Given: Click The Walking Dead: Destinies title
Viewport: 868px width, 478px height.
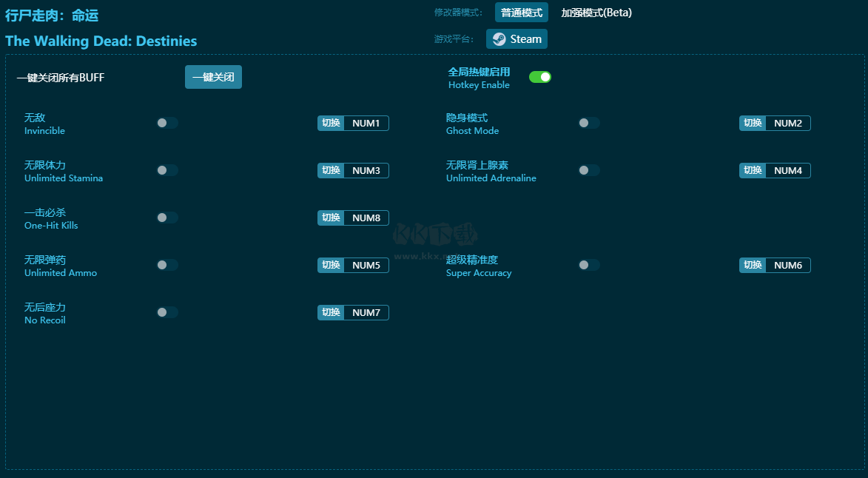Looking at the screenshot, I should point(101,41).
